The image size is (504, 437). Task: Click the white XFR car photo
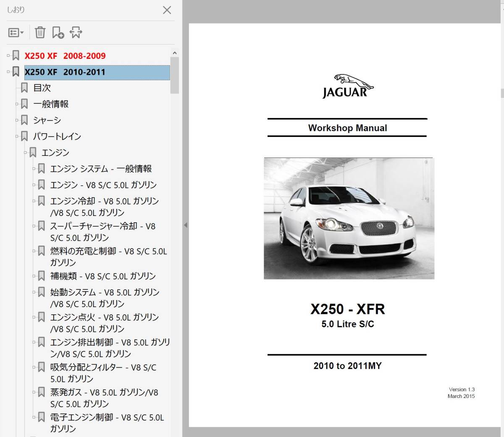coord(349,218)
